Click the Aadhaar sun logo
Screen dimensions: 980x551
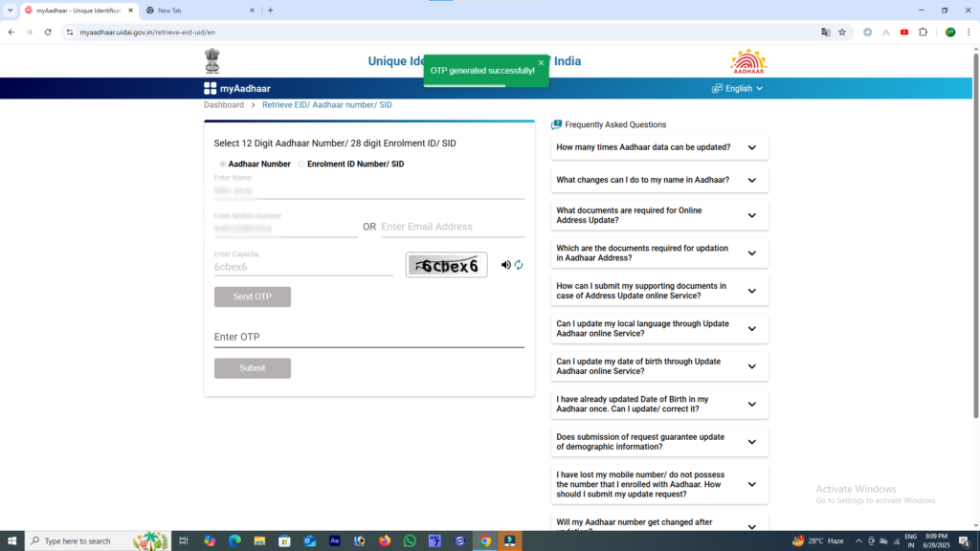(748, 61)
